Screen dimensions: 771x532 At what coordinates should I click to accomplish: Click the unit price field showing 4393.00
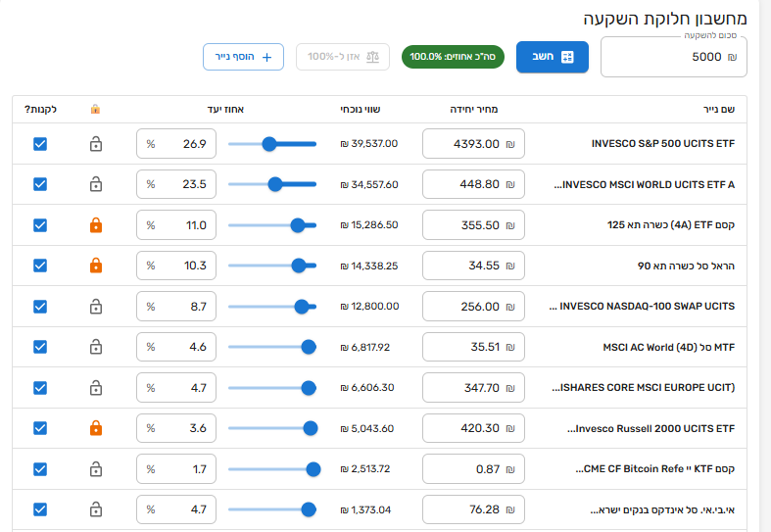click(x=474, y=144)
